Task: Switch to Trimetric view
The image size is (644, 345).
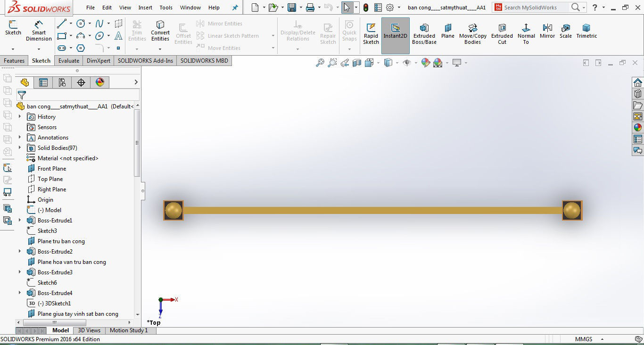Action: pos(586,30)
